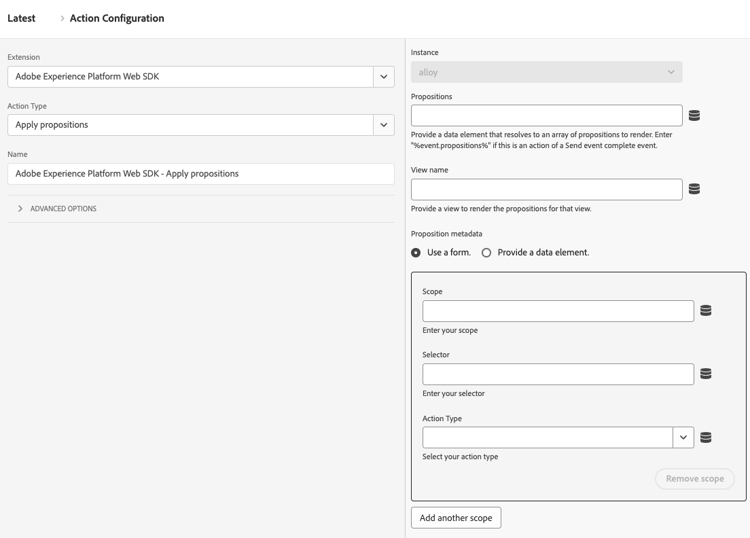
Task: Click the breadcrumb separator chevron after Latest
Action: tap(62, 18)
